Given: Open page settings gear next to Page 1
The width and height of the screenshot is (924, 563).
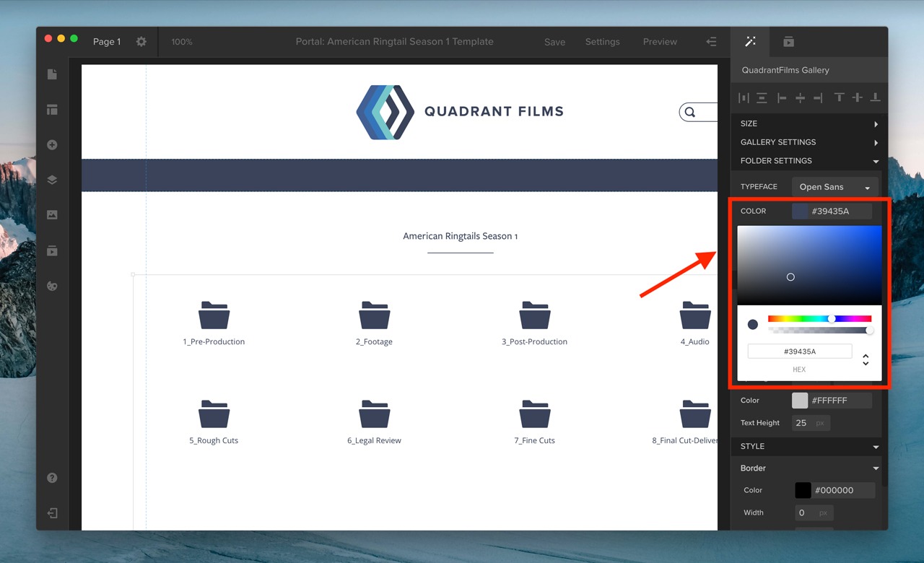Looking at the screenshot, I should click(x=141, y=42).
